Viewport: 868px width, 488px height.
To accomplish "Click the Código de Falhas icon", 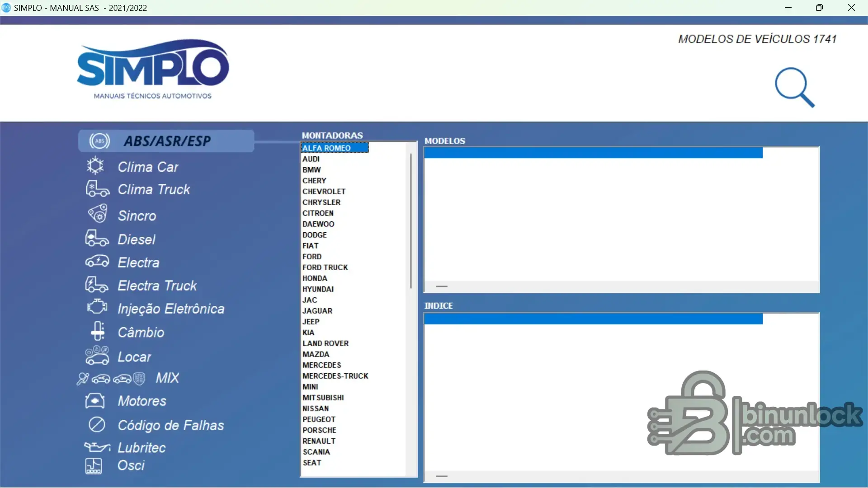I will pos(97,425).
